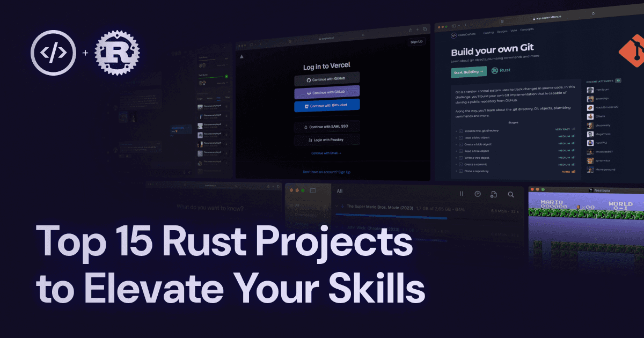Open the speed limit gauge icon
The height and width of the screenshot is (338, 644).
pyautogui.click(x=478, y=194)
